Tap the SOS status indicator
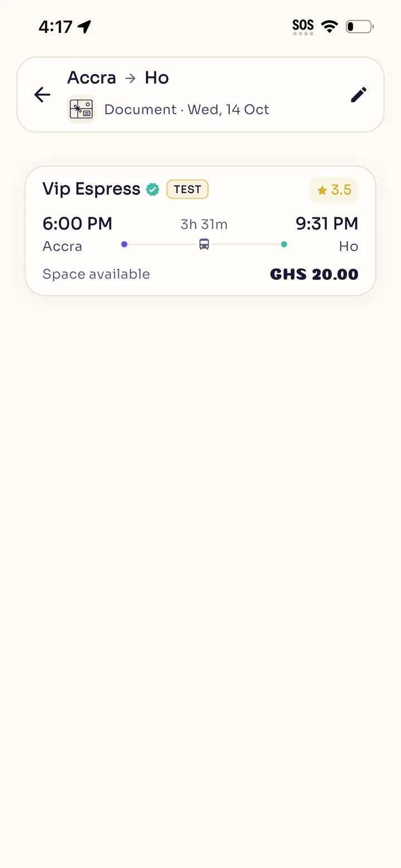Viewport: 401px width, 868px height. 303,27
